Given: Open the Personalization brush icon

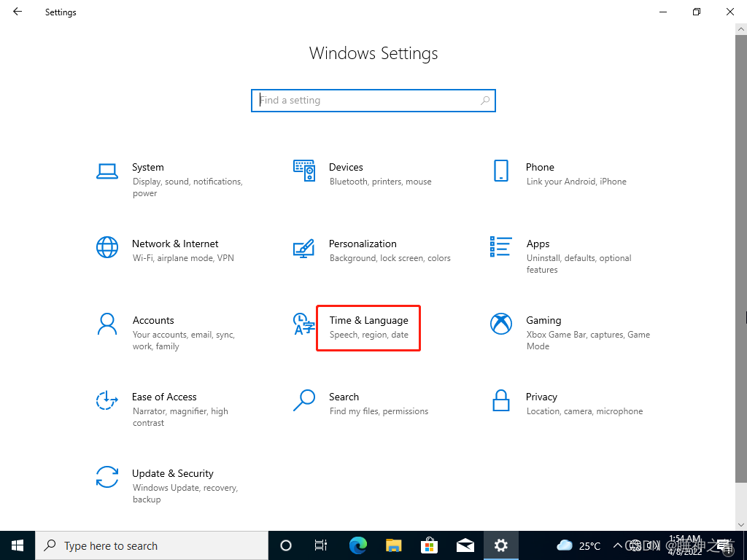Looking at the screenshot, I should pos(304,248).
